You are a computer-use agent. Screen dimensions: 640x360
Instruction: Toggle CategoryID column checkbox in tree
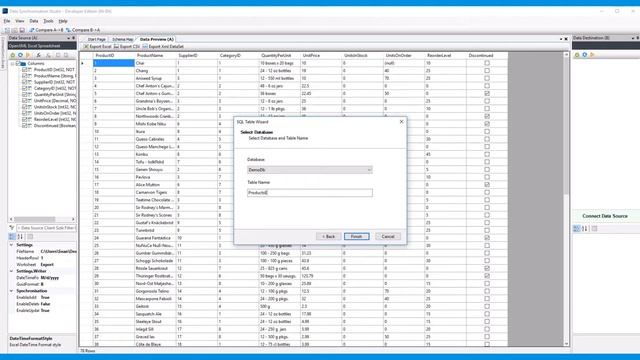(24, 88)
